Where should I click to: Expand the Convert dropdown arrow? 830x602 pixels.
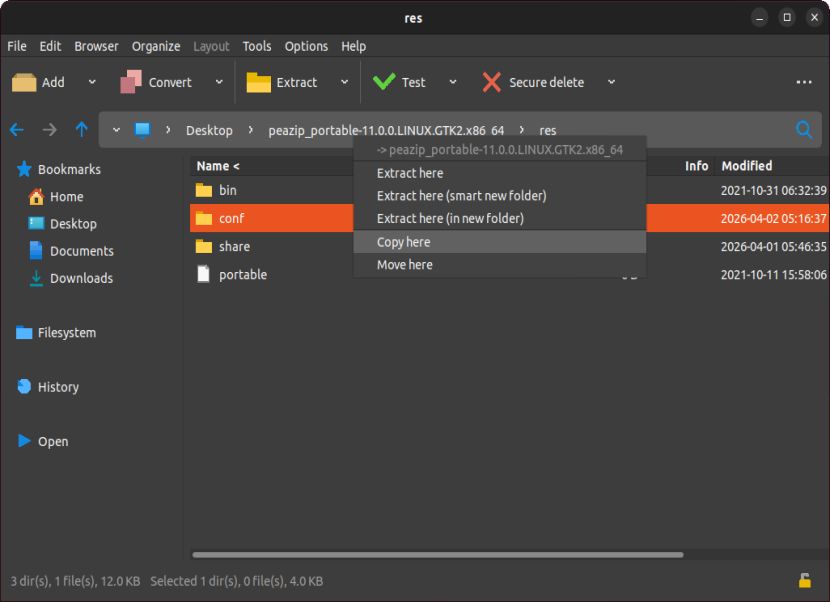click(x=219, y=82)
